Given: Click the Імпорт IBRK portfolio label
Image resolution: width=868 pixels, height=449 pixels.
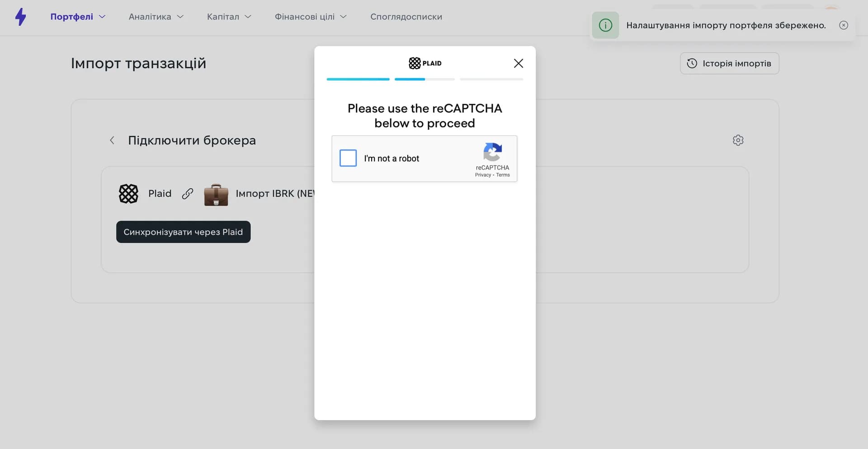Looking at the screenshot, I should click(x=275, y=194).
